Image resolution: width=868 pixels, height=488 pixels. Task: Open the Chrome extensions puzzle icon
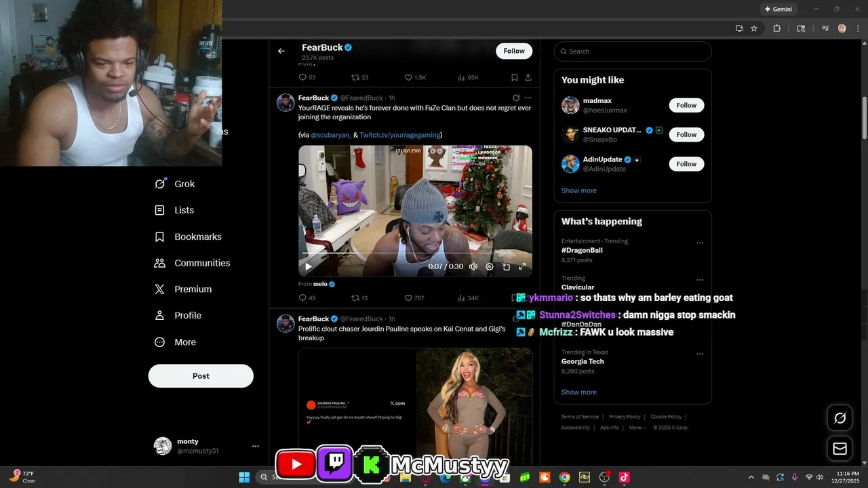777,28
